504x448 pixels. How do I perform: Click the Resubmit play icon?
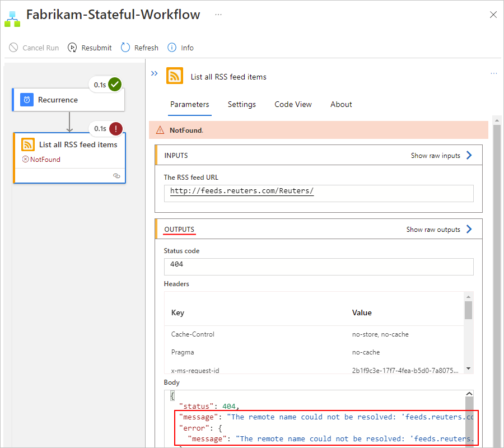pyautogui.click(x=72, y=48)
